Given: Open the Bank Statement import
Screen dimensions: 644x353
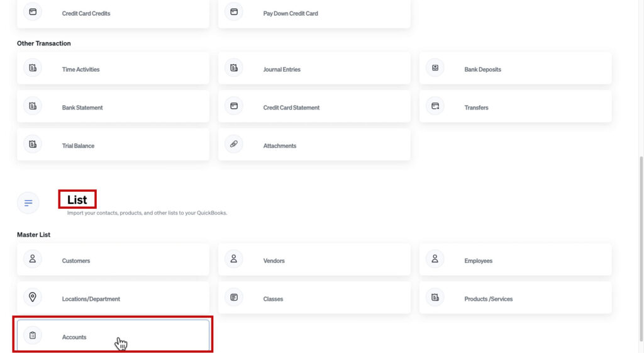Looking at the screenshot, I should (113, 107).
